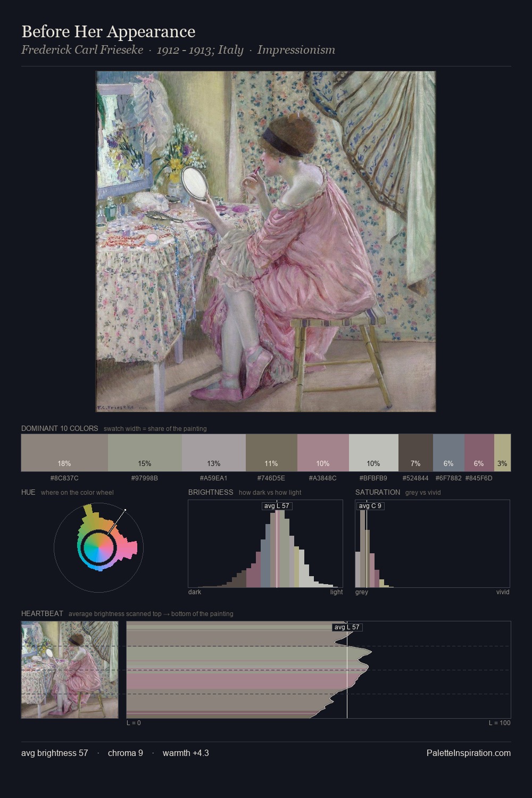Select the #A3848C pink color swatch
532x798 pixels.
[x=323, y=453]
